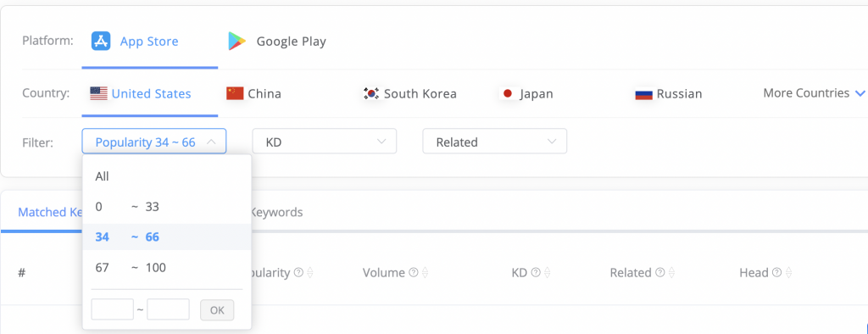Switch to the App Store tab

(x=149, y=42)
